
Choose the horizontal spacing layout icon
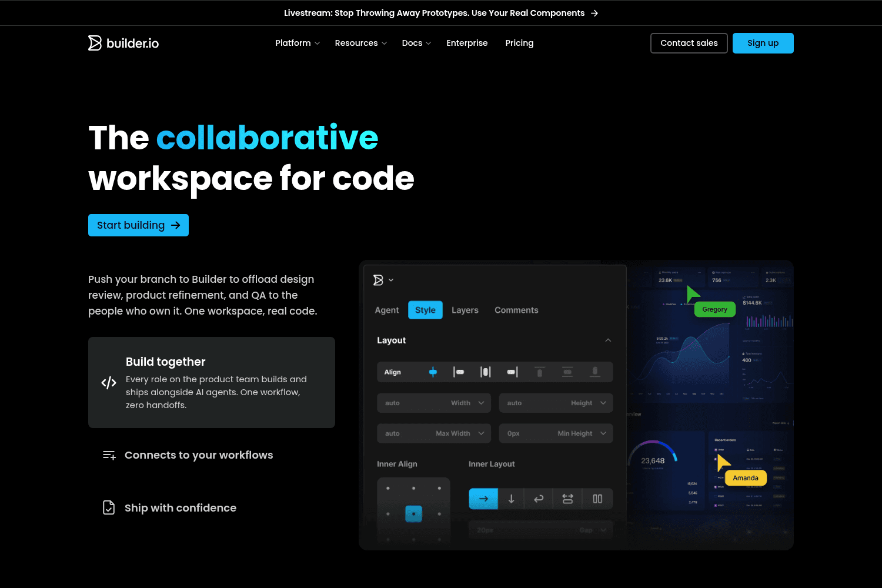coord(567,499)
